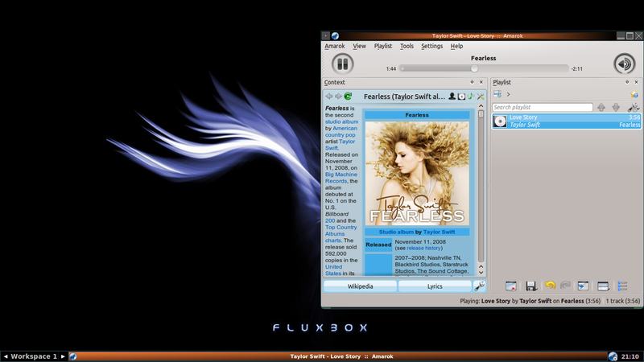Open the applet configuration wrench icon beside Lyrics
The height and width of the screenshot is (362, 644).
(479, 286)
